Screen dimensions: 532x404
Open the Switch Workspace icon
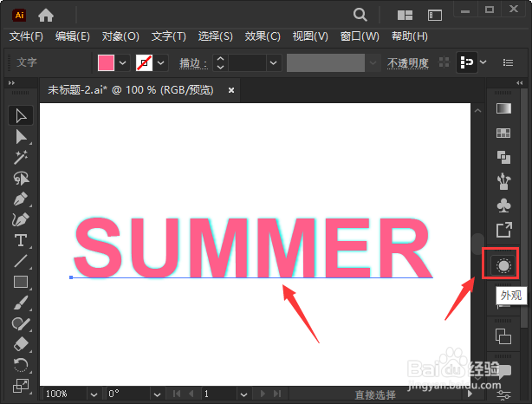coord(435,16)
